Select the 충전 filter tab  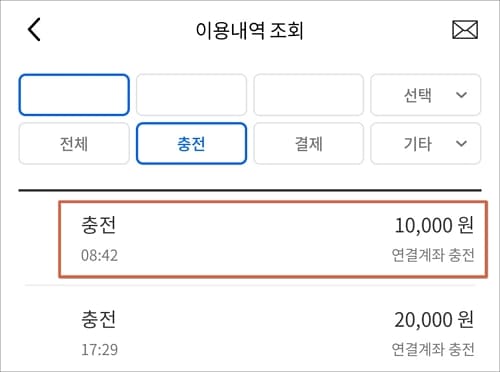[191, 144]
